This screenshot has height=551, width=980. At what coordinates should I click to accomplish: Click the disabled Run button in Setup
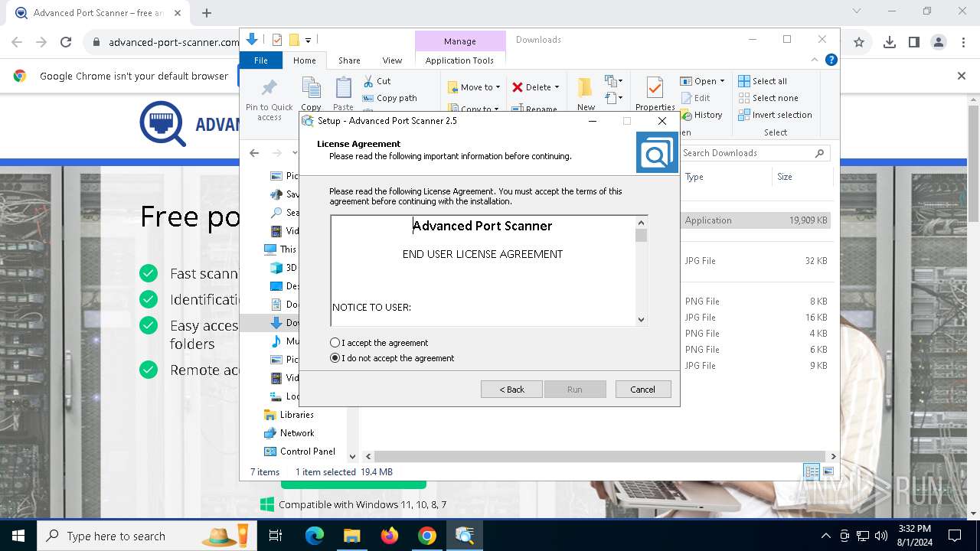tap(575, 390)
